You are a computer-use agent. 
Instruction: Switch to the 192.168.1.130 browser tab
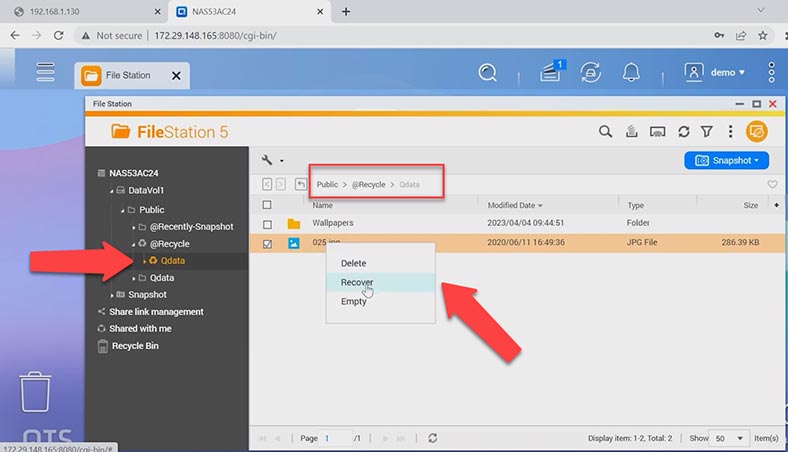pos(54,12)
